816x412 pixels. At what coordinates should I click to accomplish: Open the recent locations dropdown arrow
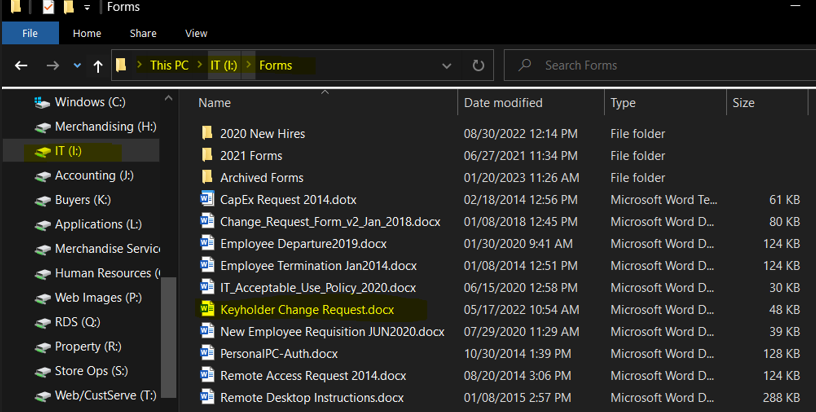[x=77, y=66]
